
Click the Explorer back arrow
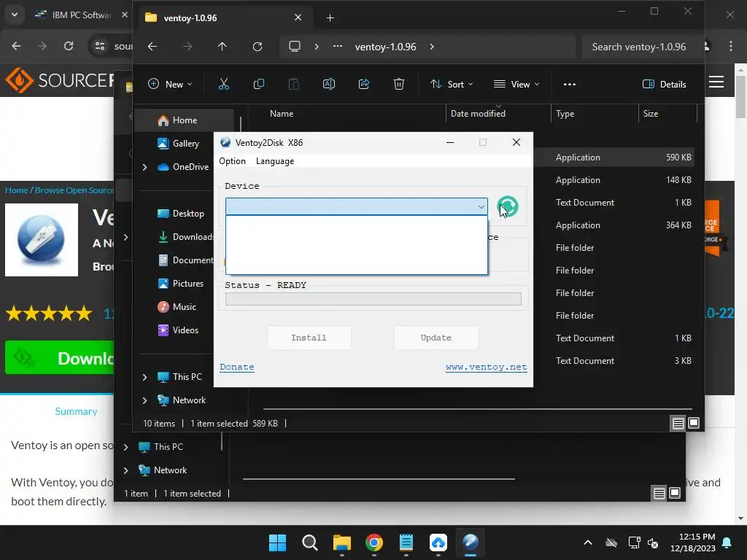coord(152,47)
